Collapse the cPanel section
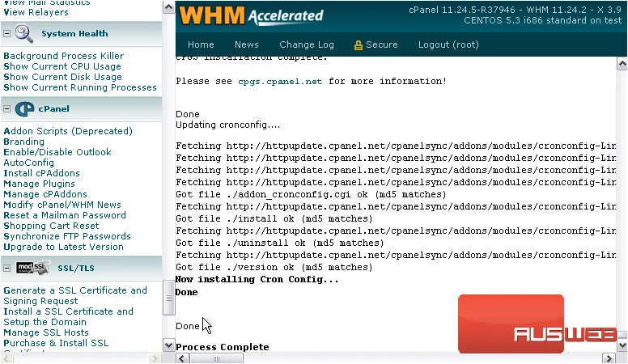This screenshot has height=364, width=628. (x=6, y=109)
